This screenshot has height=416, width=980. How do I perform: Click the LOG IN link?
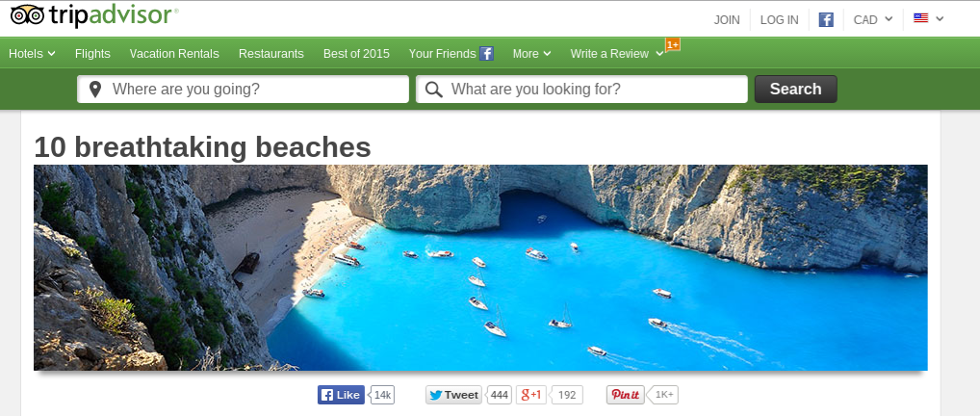[x=780, y=20]
